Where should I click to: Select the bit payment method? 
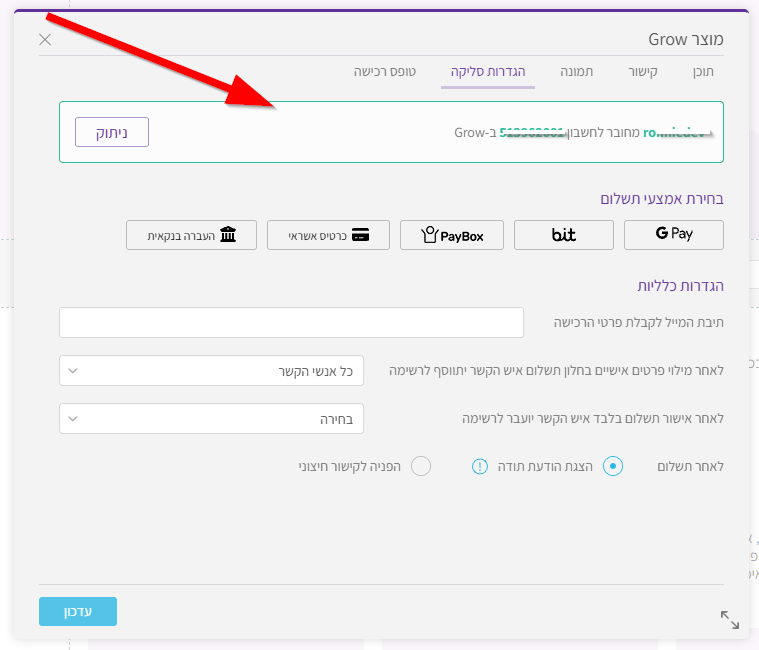point(564,235)
